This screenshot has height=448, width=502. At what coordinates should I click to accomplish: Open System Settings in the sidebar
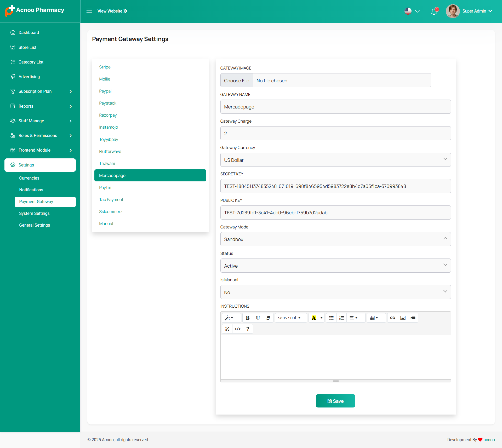pyautogui.click(x=34, y=213)
